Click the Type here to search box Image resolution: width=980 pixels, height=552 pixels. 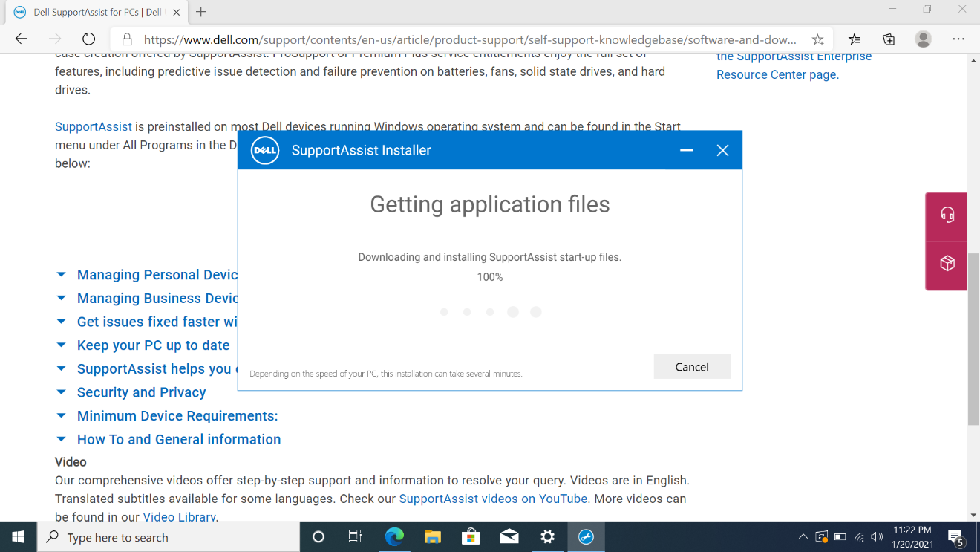click(168, 536)
